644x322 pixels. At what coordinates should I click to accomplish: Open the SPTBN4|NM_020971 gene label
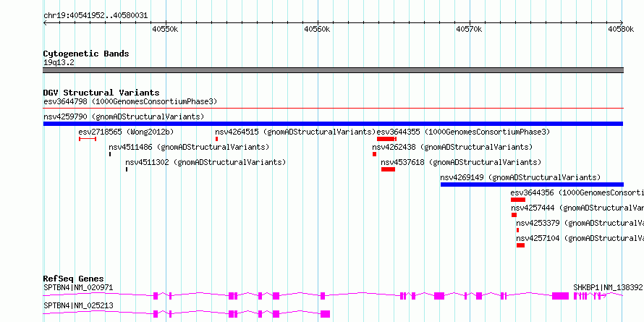click(x=78, y=287)
